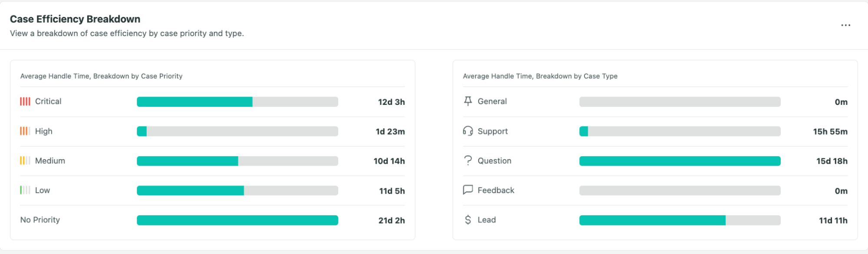This screenshot has width=868, height=254.
Task: Click the Critical progress bar
Action: [x=237, y=101]
